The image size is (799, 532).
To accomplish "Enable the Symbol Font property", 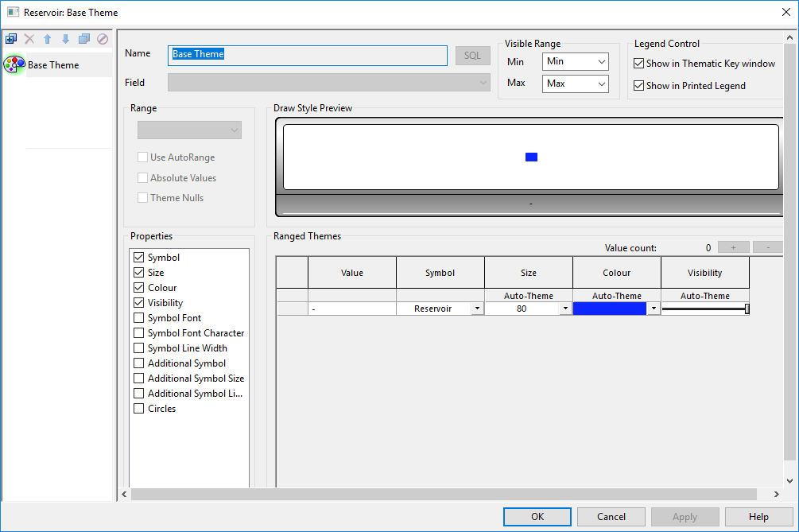I will point(138,317).
